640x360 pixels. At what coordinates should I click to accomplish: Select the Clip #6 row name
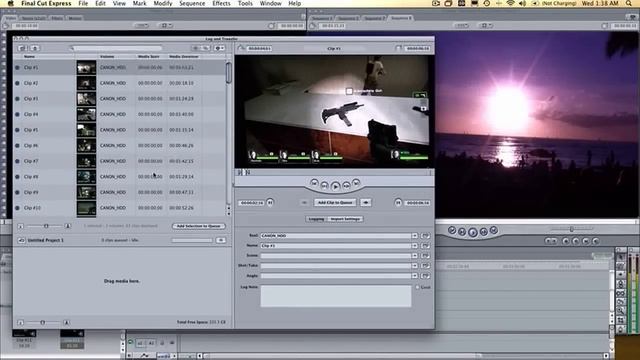31,146
